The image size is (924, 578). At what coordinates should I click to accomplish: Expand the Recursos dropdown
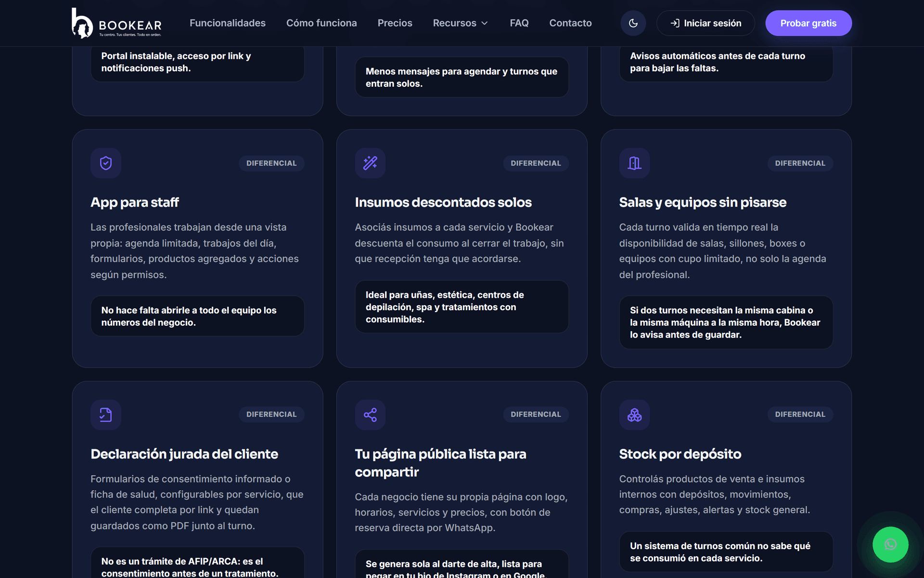pos(461,23)
